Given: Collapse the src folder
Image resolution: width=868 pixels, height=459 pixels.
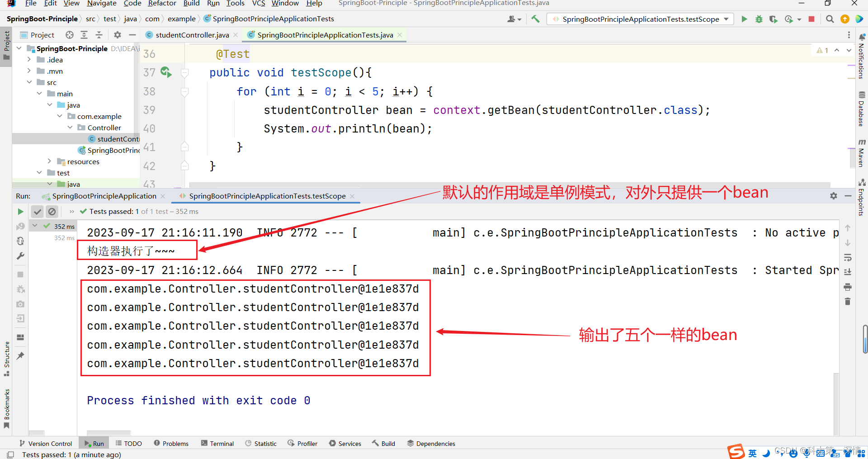Looking at the screenshot, I should click(x=29, y=82).
